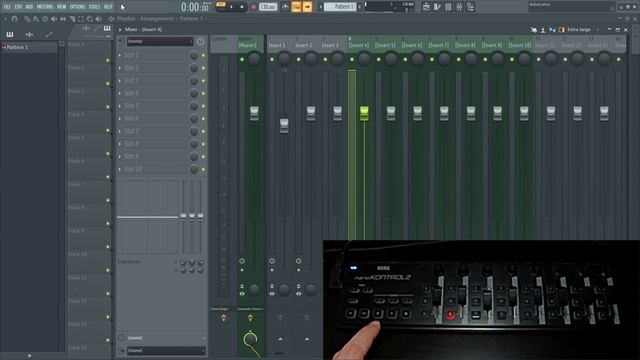Select the Playback speaker tool in playlist
The height and width of the screenshot is (360, 640).
point(99,19)
